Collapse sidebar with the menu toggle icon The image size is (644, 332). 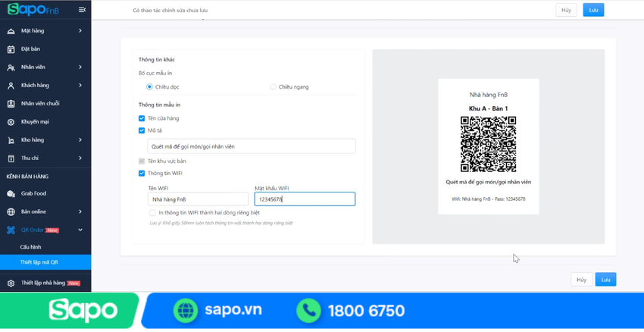pyautogui.click(x=82, y=10)
